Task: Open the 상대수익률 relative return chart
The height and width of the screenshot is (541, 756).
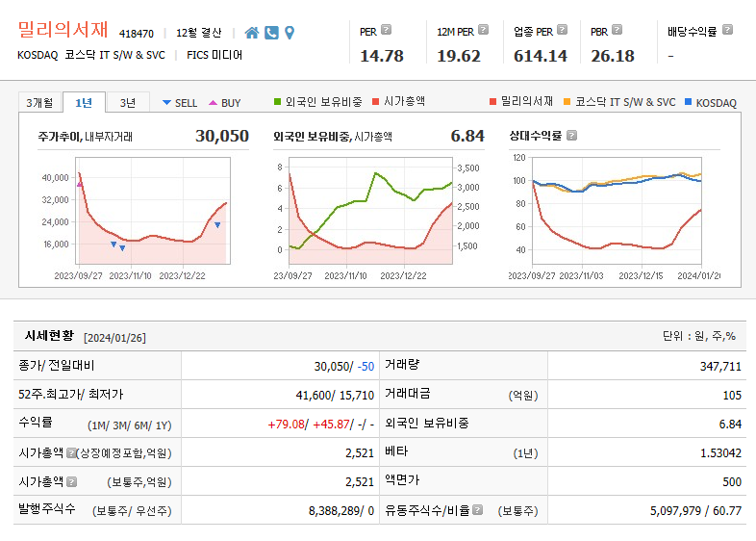Action: point(617,211)
